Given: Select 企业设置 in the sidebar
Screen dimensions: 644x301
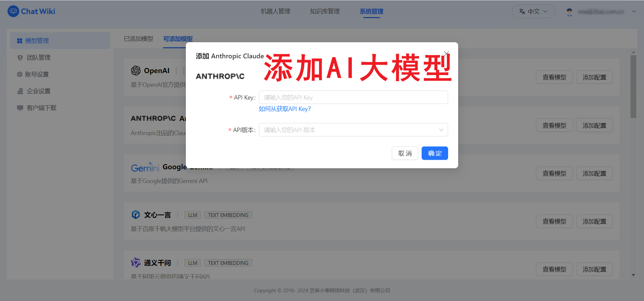Looking at the screenshot, I should [60, 91].
